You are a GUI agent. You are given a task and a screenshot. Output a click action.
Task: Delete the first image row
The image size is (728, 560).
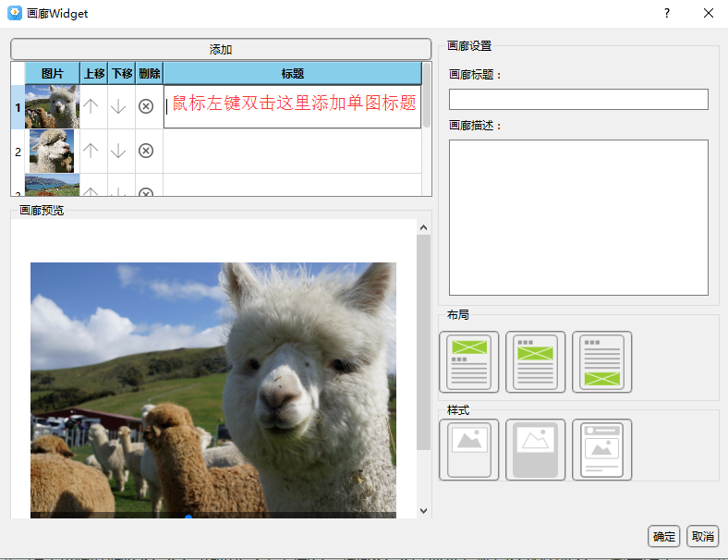[x=146, y=106]
